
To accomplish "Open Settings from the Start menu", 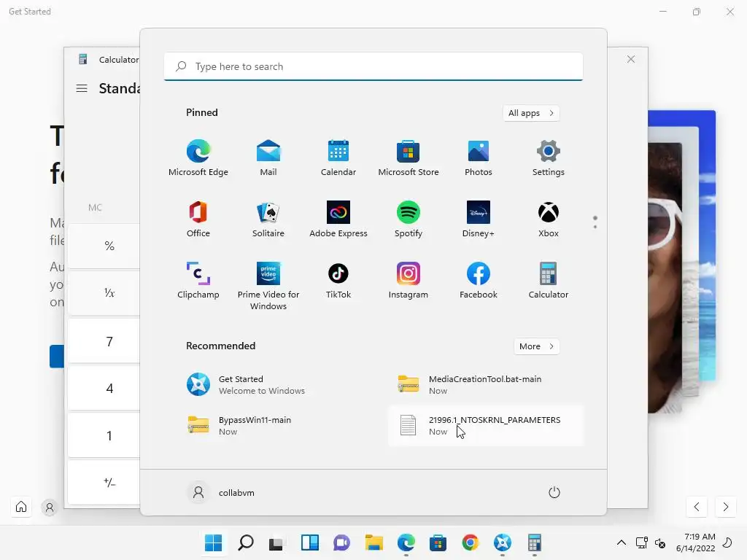I will 549,158.
